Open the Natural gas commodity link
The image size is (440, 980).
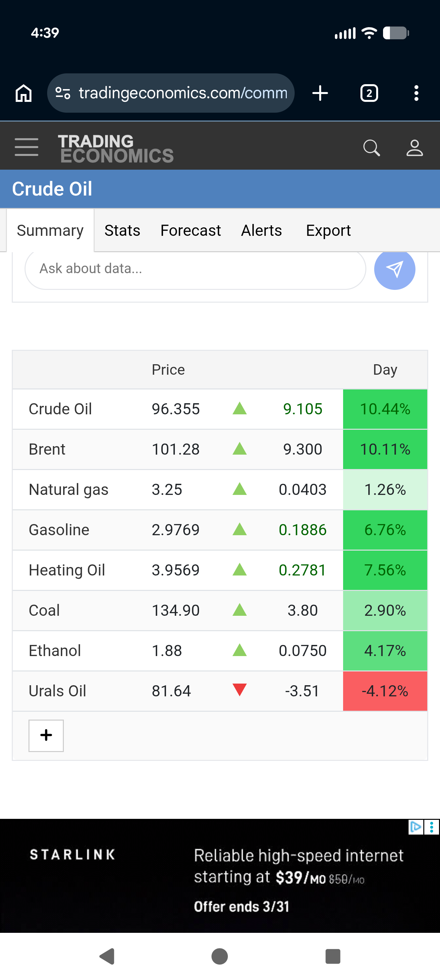[x=68, y=490]
